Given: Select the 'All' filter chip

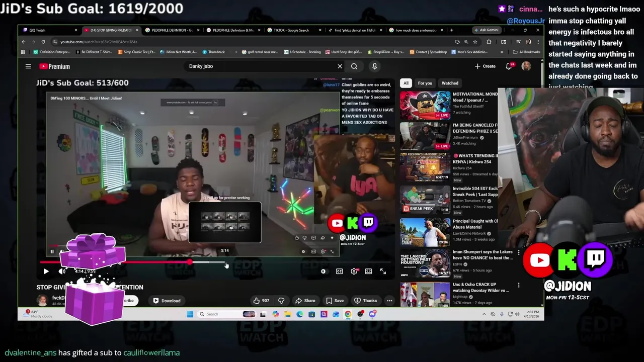Looking at the screenshot, I should [x=406, y=83].
